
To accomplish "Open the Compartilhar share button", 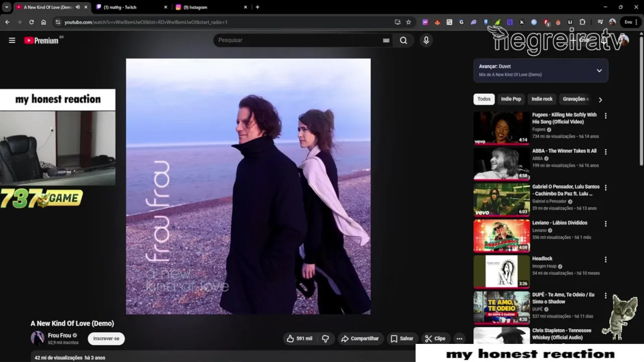I will click(360, 338).
